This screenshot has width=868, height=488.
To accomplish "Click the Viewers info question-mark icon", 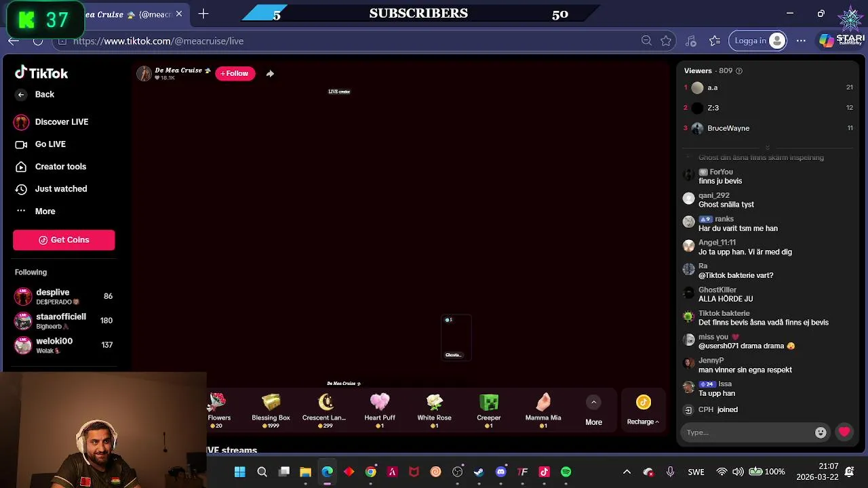I will tap(739, 71).
